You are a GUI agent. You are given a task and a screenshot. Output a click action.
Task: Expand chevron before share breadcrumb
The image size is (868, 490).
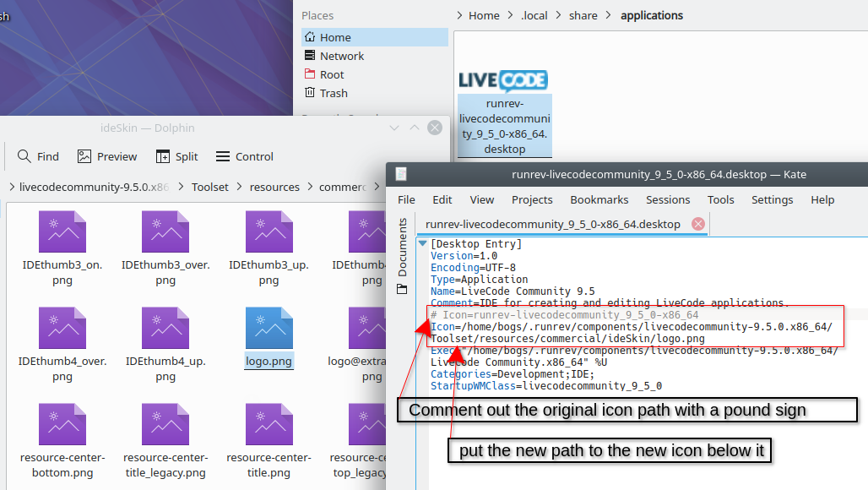pyautogui.click(x=559, y=15)
